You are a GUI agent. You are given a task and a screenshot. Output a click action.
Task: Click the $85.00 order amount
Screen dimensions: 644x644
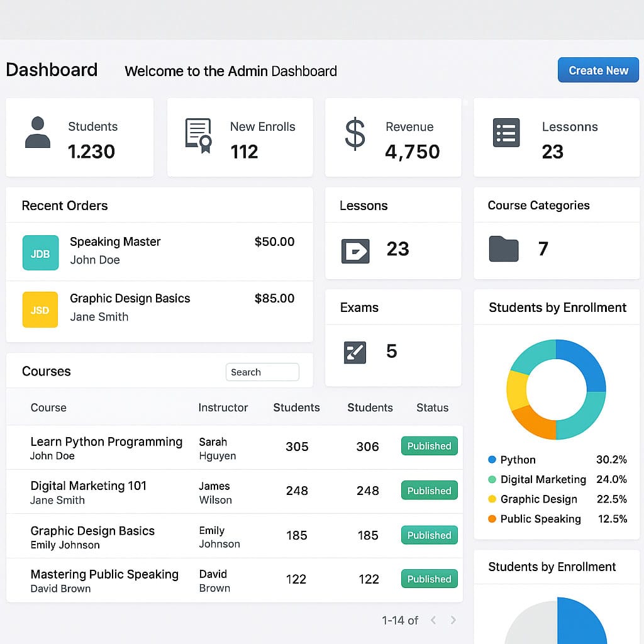click(x=274, y=298)
